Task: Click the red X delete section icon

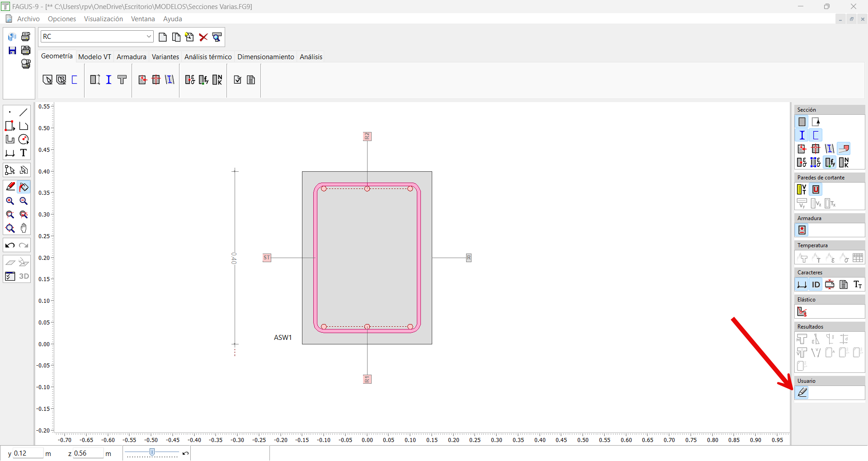Action: pos(203,37)
